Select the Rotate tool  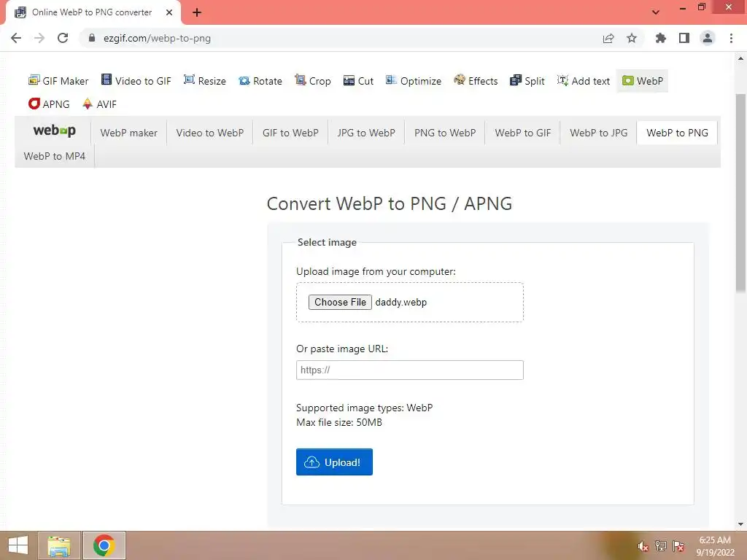[260, 81]
